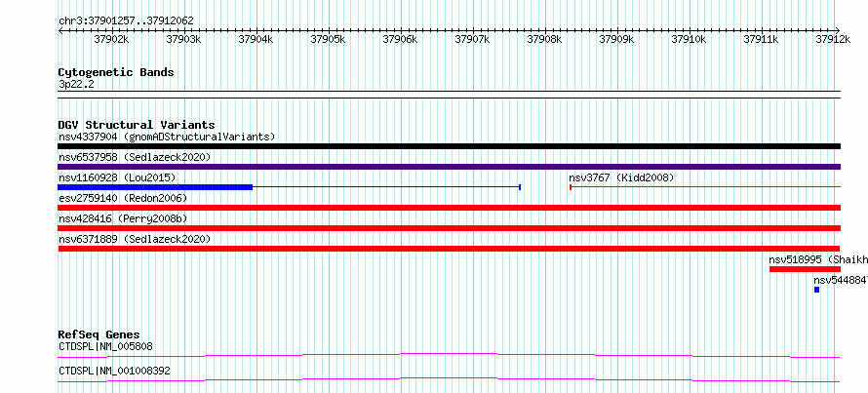
Task: Click the nsv518995 short red variant bar
Action: point(805,269)
